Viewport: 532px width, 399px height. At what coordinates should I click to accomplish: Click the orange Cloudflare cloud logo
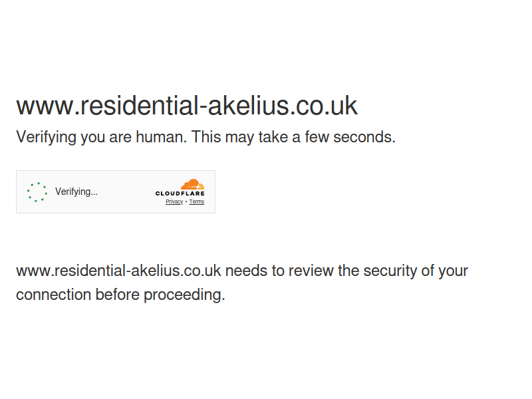click(192, 184)
